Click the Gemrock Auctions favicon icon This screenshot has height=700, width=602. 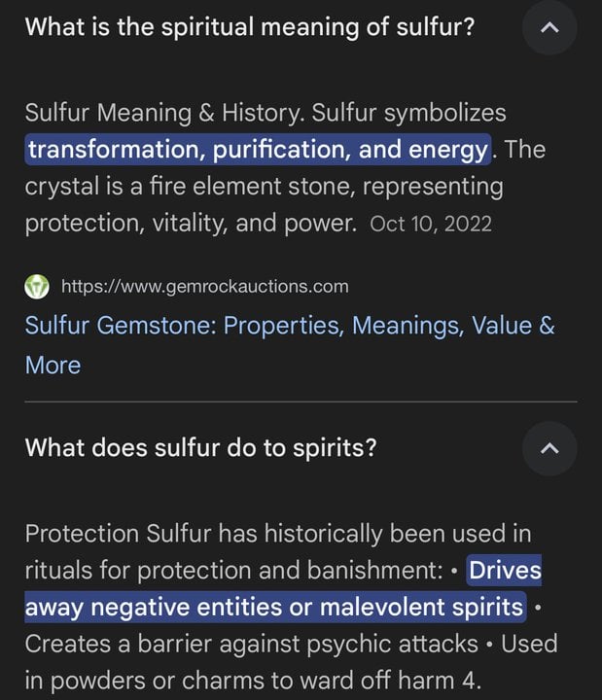(x=37, y=286)
